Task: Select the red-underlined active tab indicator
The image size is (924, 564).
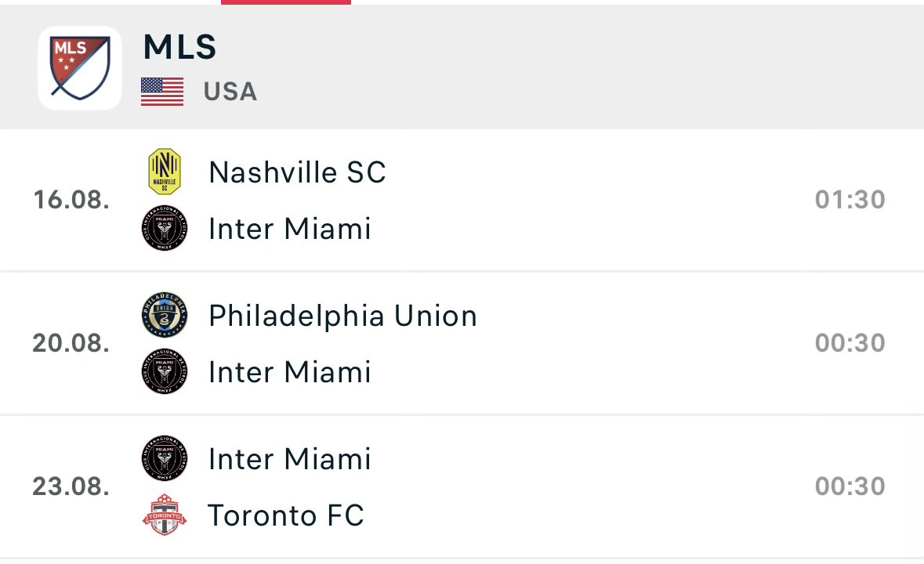Action: [286, 2]
